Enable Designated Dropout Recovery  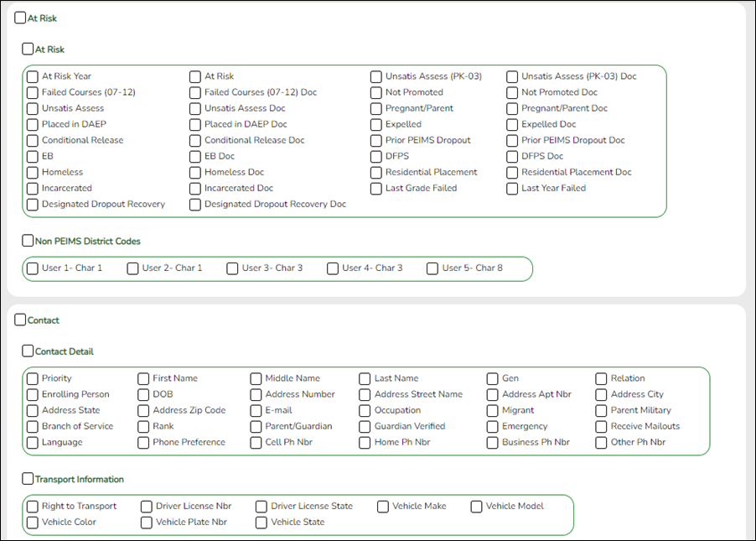[33, 204]
